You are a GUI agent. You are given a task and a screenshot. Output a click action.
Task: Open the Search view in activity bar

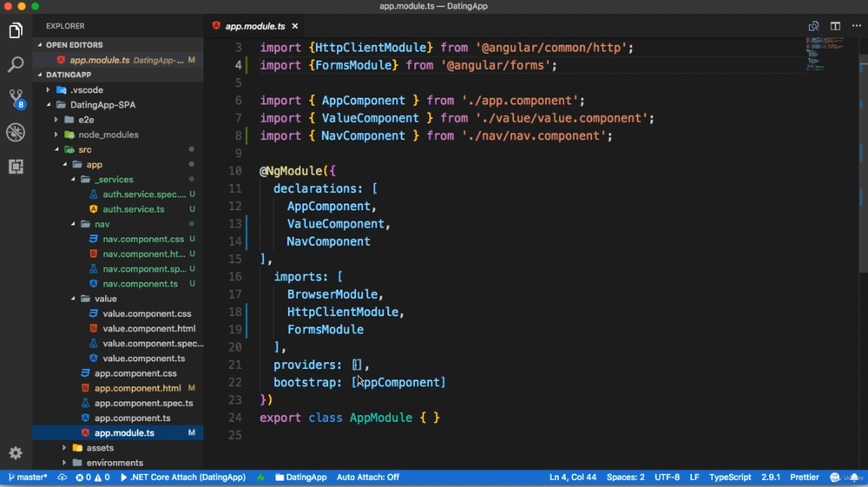(x=16, y=64)
